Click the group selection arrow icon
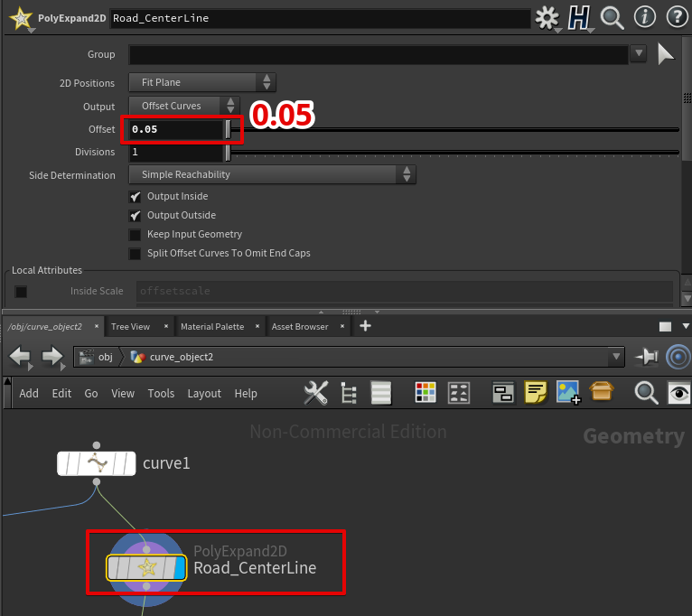The height and width of the screenshot is (616, 692). click(x=666, y=54)
